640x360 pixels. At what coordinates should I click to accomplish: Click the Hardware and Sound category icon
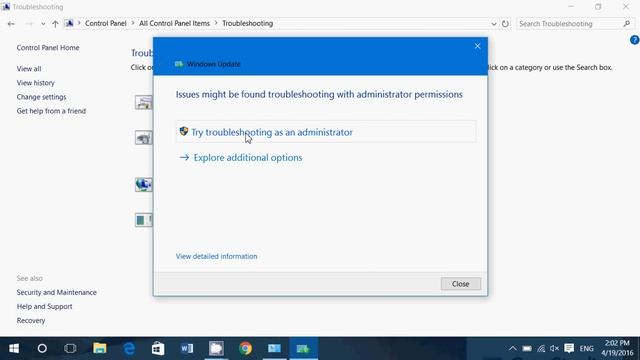coord(144,138)
